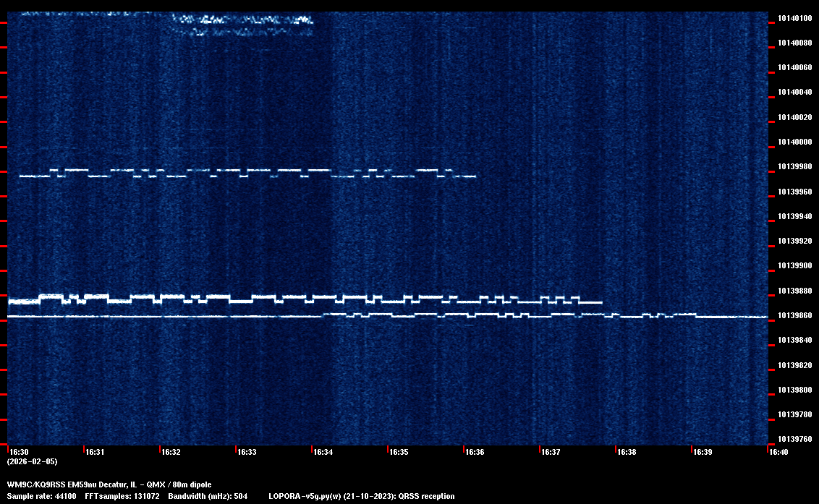Click the 10140100 frequency label
The width and height of the screenshot is (819, 504).
pyautogui.click(x=794, y=18)
